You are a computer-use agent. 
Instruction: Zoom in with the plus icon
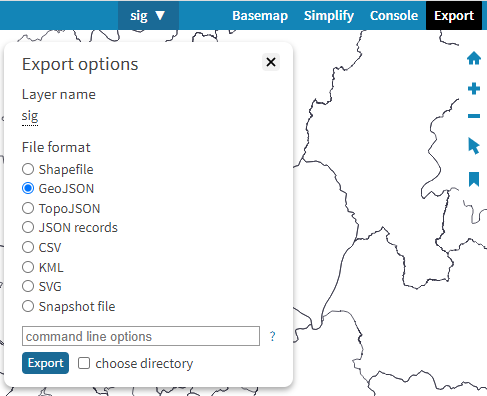click(x=474, y=89)
